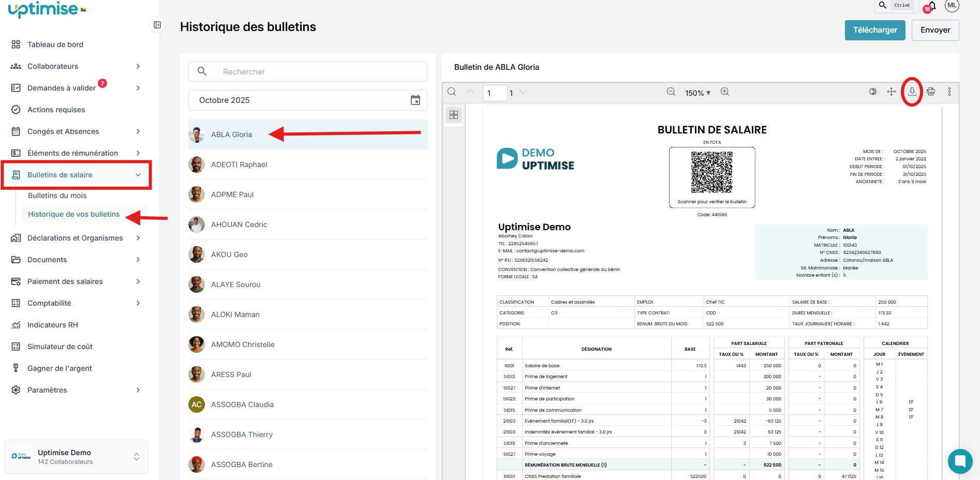Open the Octobre 2025 calendar picker
This screenshot has width=980, height=480.
tap(415, 100)
